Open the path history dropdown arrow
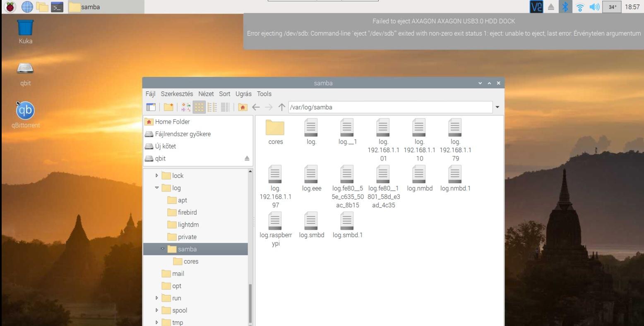 pyautogui.click(x=497, y=107)
